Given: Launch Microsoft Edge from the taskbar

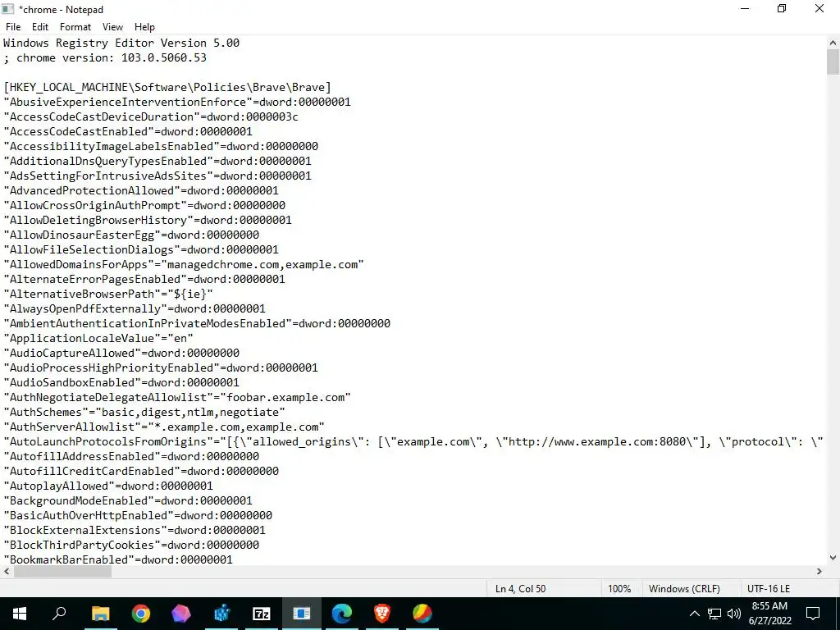Looking at the screenshot, I should (x=342, y=614).
